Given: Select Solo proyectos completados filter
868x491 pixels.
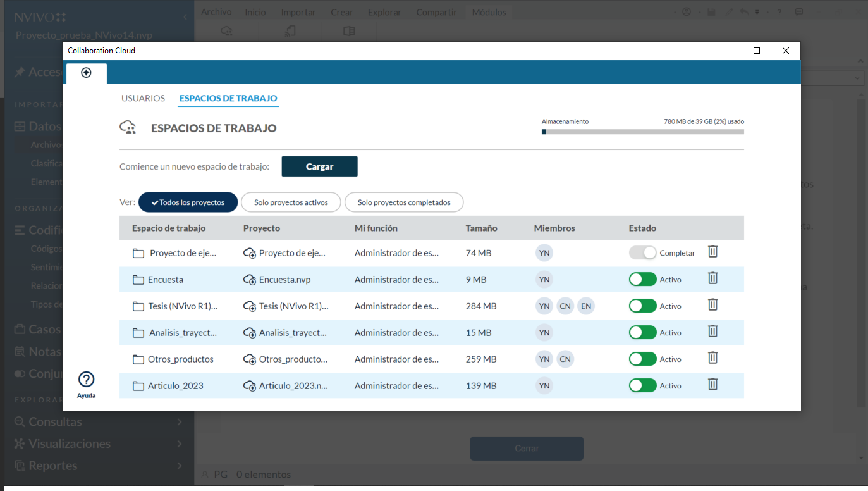Looking at the screenshot, I should click(x=404, y=202).
